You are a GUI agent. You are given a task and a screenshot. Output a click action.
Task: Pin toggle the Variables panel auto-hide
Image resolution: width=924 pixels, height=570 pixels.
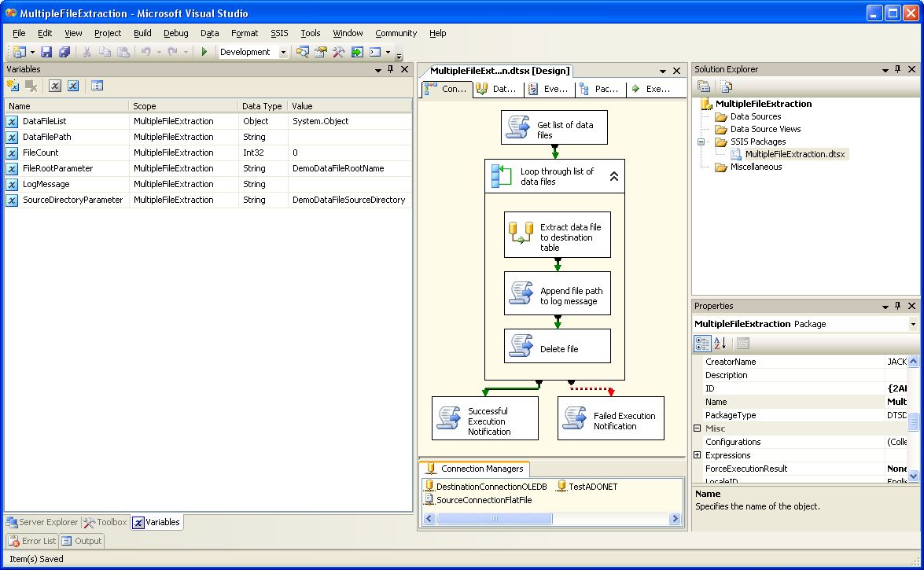coord(391,69)
